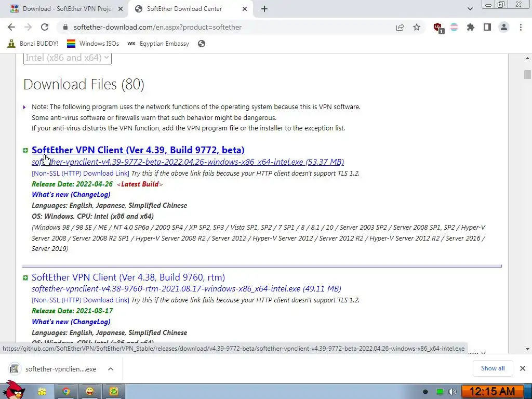Click the Release Date: 2022-04-26 text

point(72,184)
